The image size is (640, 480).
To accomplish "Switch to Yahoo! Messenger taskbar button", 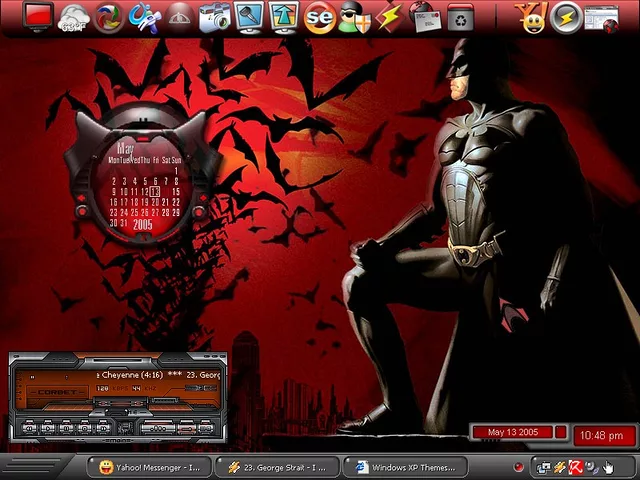I will click(x=151, y=467).
